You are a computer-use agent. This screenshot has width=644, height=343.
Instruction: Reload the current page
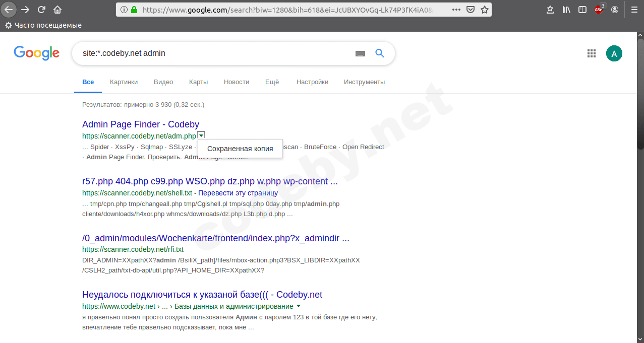coord(41,10)
